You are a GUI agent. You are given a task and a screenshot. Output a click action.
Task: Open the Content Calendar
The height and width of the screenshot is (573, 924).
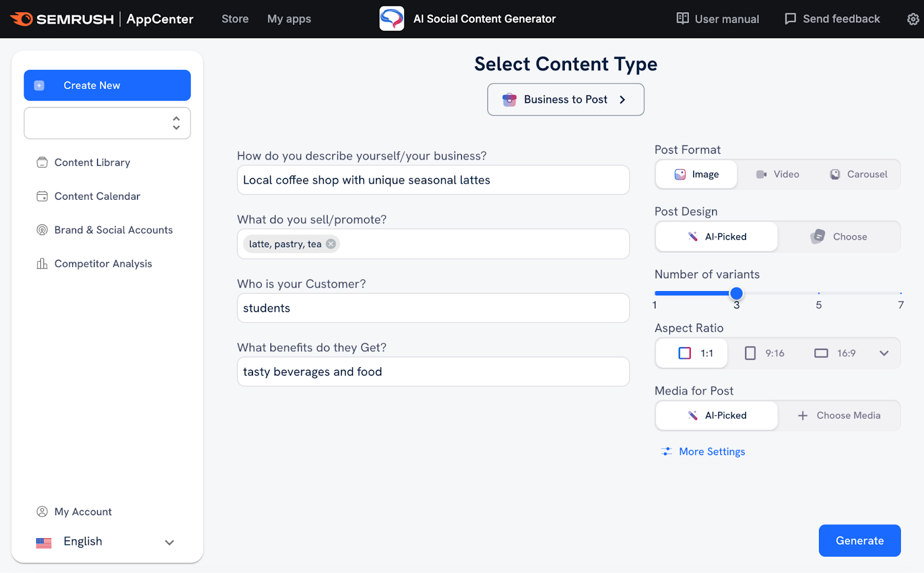97,196
